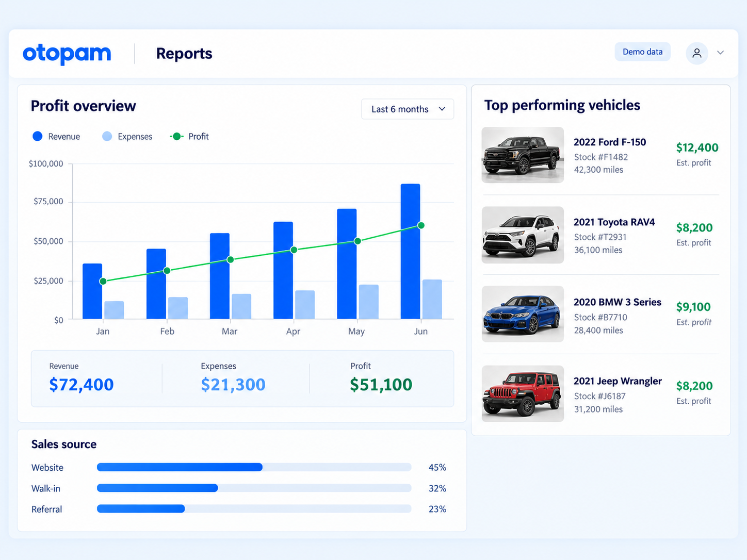This screenshot has width=747, height=560.
Task: Open the Last 6 months dropdown
Action: click(408, 109)
